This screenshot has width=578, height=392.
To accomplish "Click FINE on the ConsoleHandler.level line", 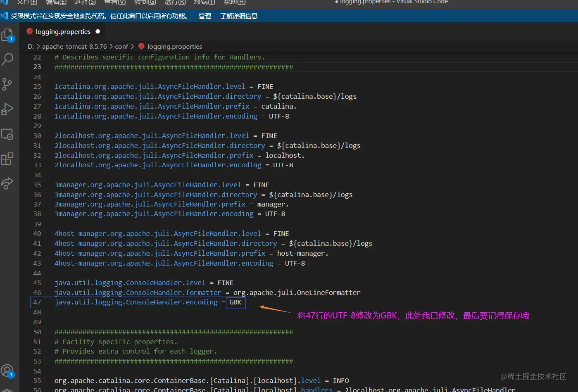I will [226, 283].
